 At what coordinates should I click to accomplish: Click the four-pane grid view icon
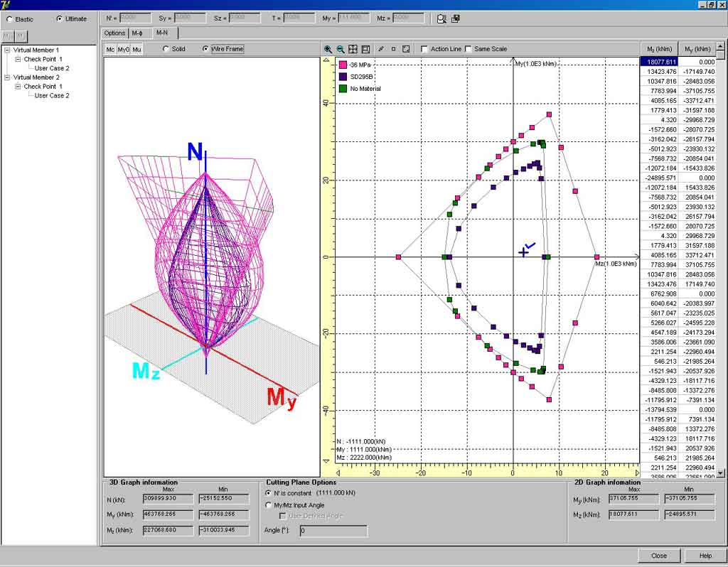[353, 49]
